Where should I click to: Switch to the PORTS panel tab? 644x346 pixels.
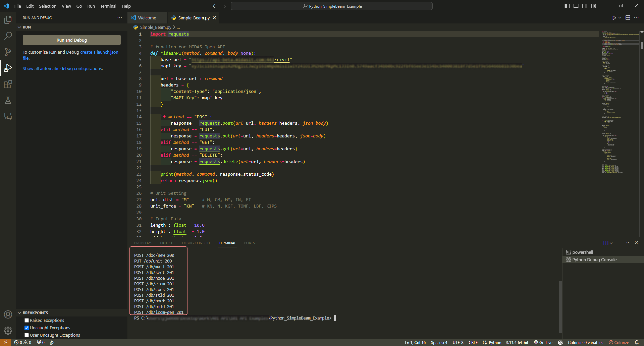249,243
